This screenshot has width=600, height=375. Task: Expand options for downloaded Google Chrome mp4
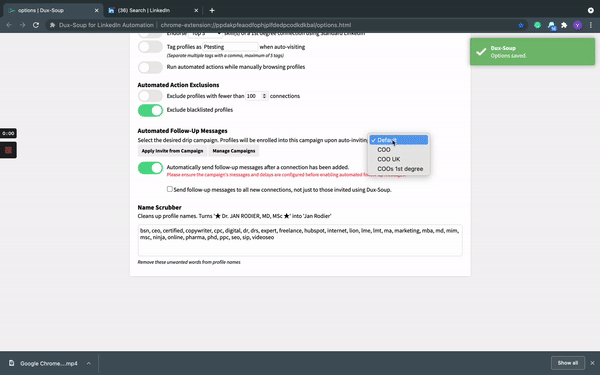(x=88, y=363)
